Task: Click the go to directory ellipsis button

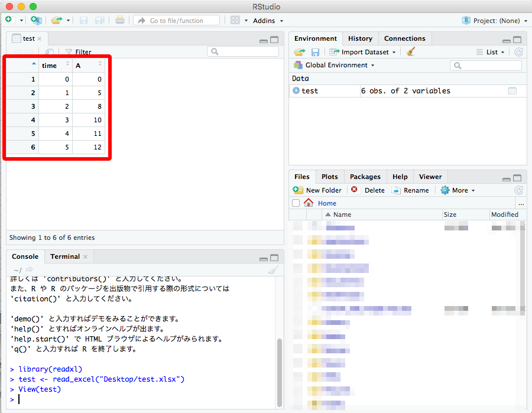Action: (x=521, y=204)
